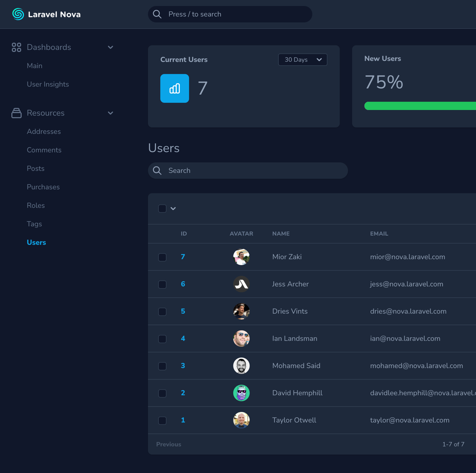Image resolution: width=476 pixels, height=473 pixels.
Task: Open user ID 5 link
Action: point(183,311)
